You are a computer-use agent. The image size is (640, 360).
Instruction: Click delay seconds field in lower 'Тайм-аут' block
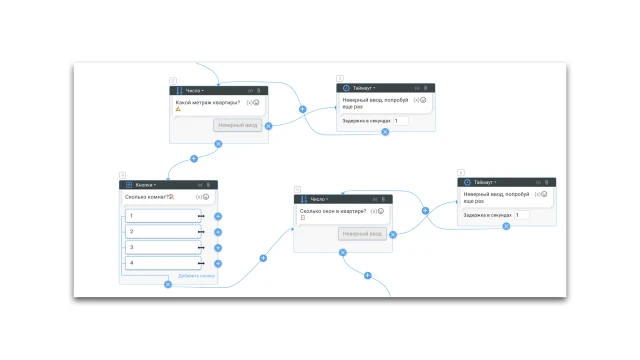(522, 215)
